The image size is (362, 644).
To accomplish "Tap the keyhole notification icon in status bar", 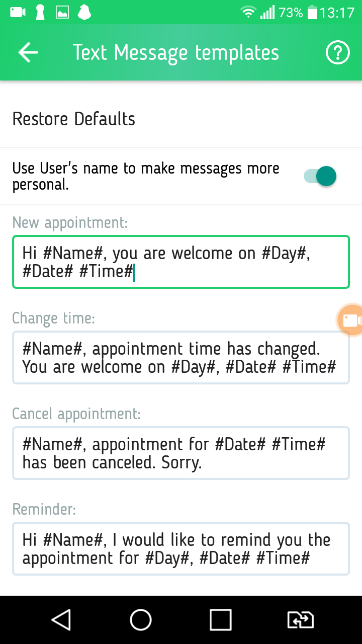I will (40, 13).
